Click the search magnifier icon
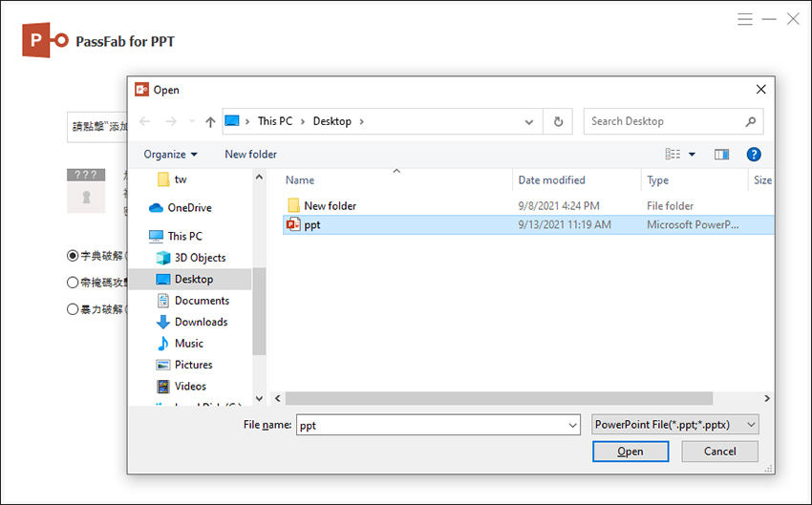812x505 pixels. (750, 121)
